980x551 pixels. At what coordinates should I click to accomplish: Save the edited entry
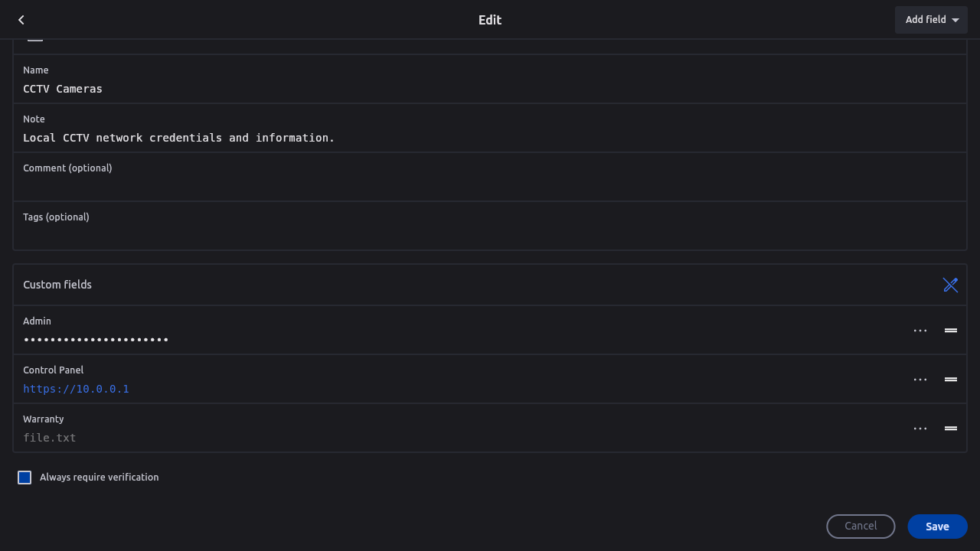pyautogui.click(x=937, y=527)
